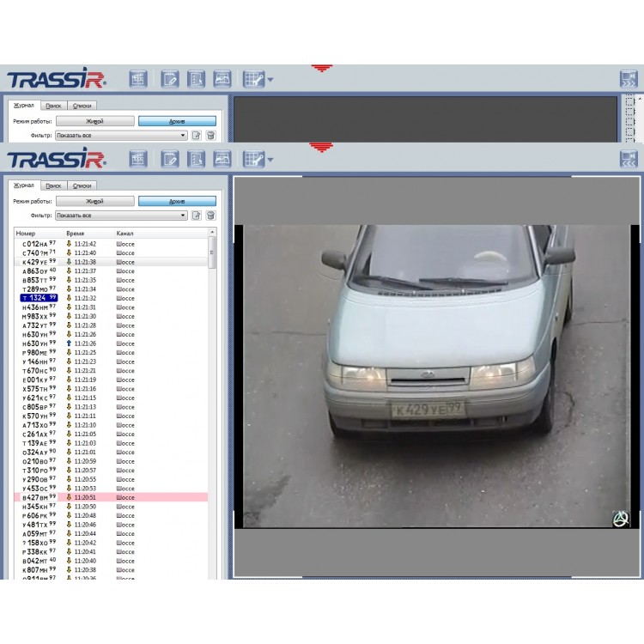Screen dimensions: 644x644
Task: Open the Фильтр dropdown in the upper panel
Action: click(x=121, y=136)
